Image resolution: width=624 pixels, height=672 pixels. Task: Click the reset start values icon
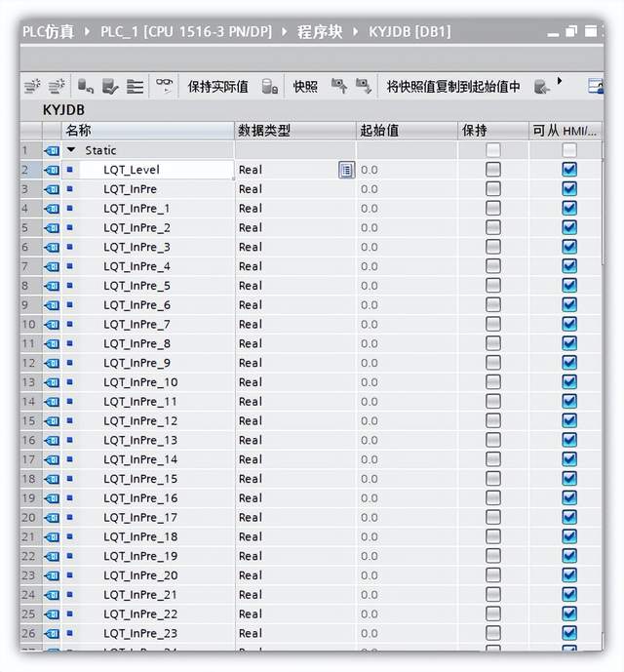point(85,87)
